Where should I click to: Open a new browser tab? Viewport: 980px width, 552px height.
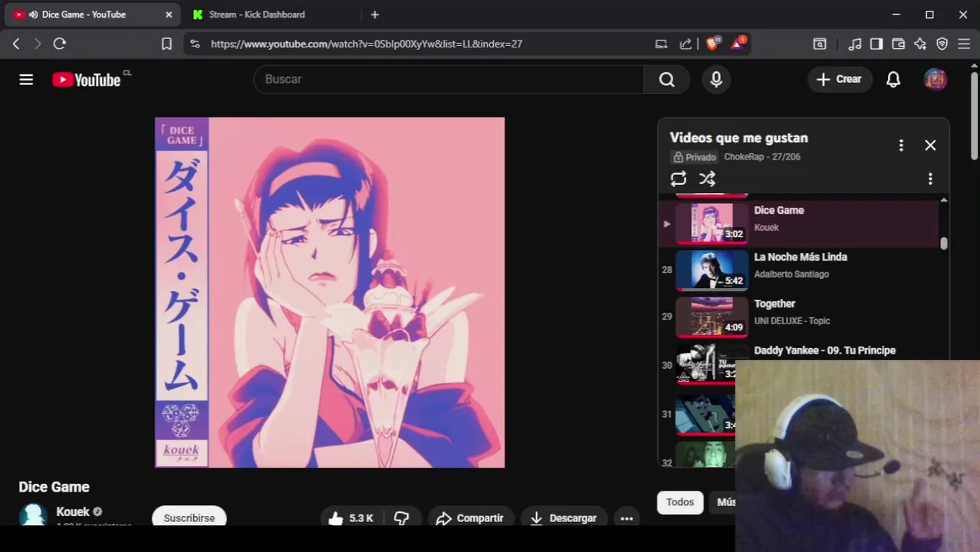tap(374, 15)
